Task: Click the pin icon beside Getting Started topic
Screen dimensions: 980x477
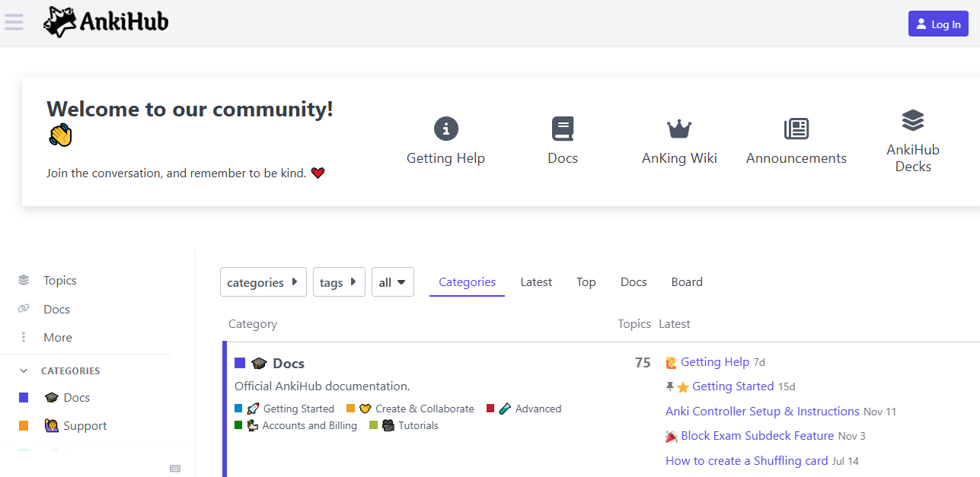Action: click(670, 386)
